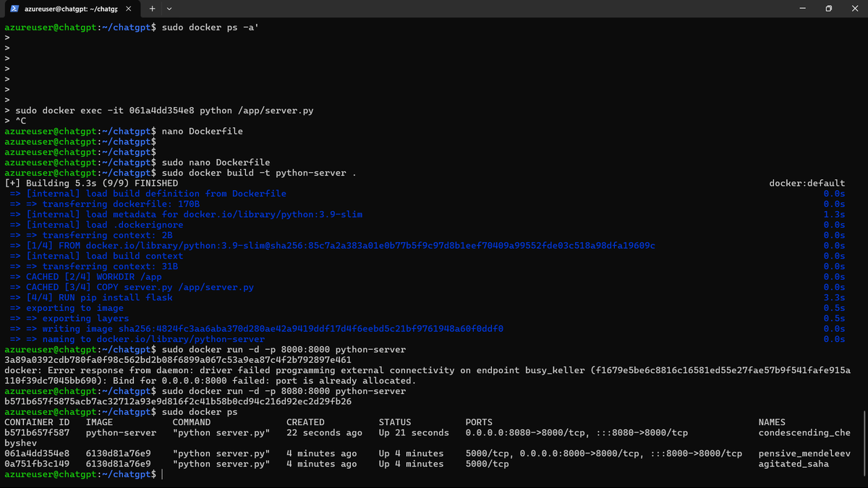
Task: Open a new terminal tab
Action: pos(153,9)
